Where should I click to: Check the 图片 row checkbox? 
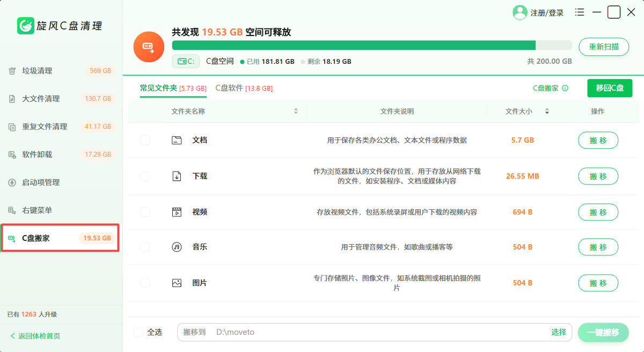145,283
